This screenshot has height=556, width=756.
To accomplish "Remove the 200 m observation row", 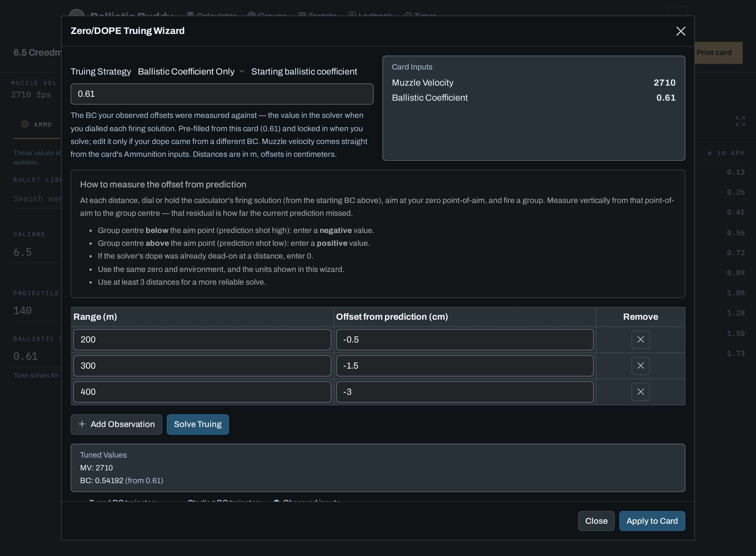I will coord(640,340).
